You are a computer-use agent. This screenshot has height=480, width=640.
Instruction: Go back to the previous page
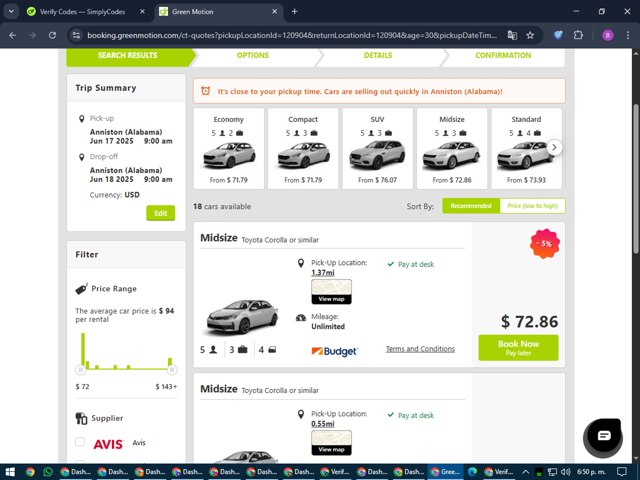[13, 36]
